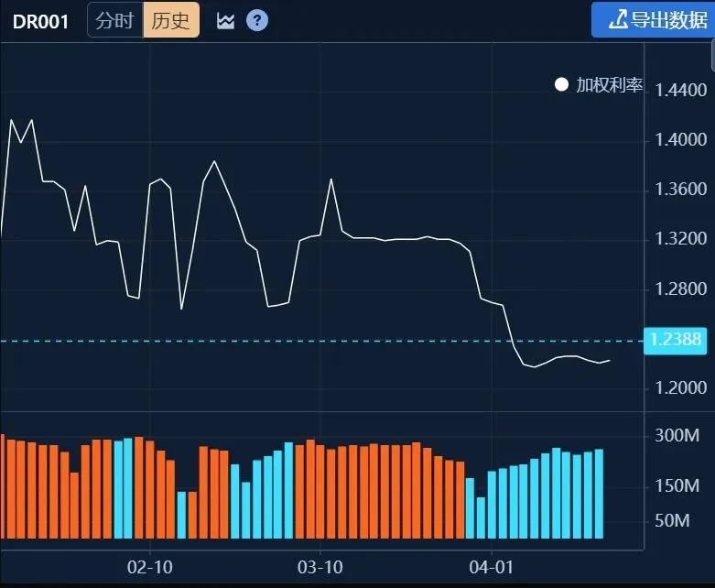Switch to the 分时 intraday tab
The height and width of the screenshot is (588, 715).
pyautogui.click(x=115, y=20)
